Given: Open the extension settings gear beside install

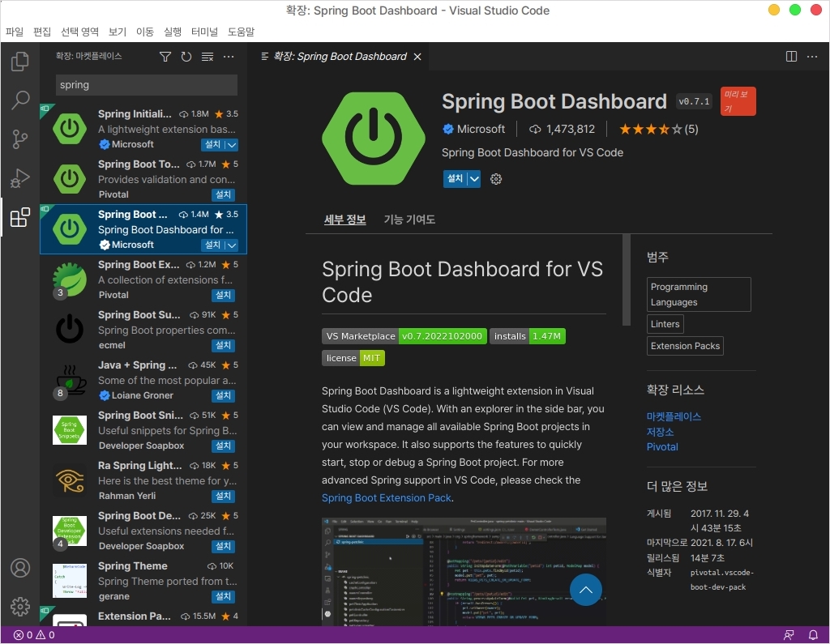Looking at the screenshot, I should tap(496, 179).
